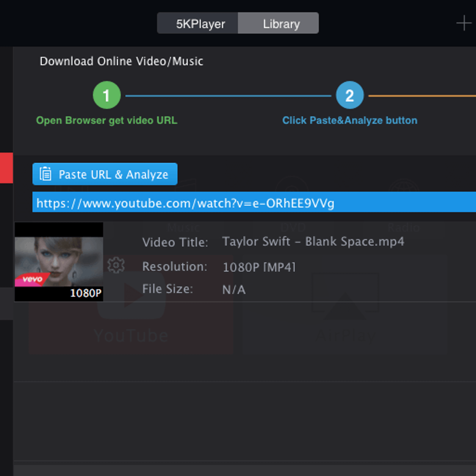The image size is (476, 476).
Task: Select the video title Taylor Swift – Blank Space.mp4
Action: click(313, 242)
